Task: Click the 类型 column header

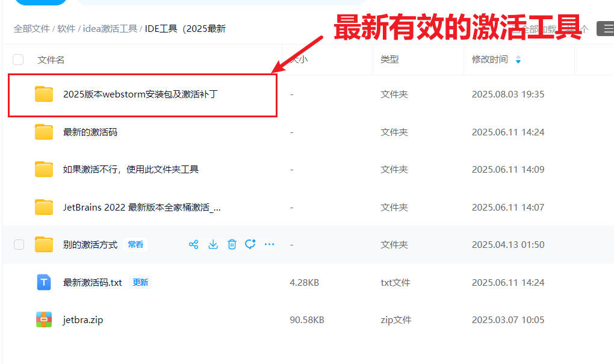Action: pyautogui.click(x=389, y=60)
